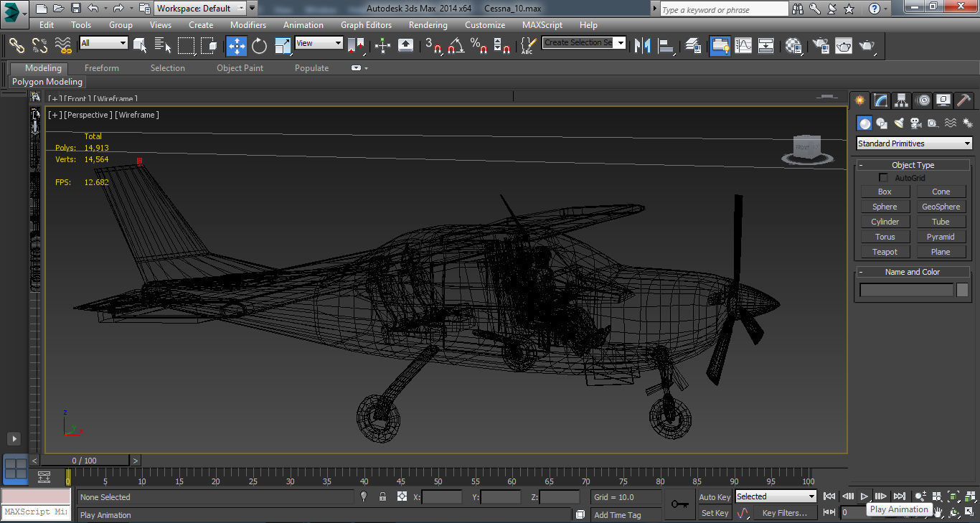Collapse the Name and Color rollout
The image size is (980, 523).
click(913, 272)
